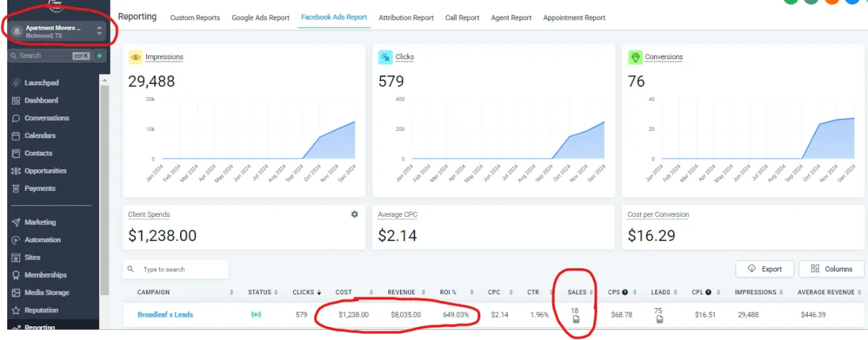Click the CPL info question icon

coord(708,292)
